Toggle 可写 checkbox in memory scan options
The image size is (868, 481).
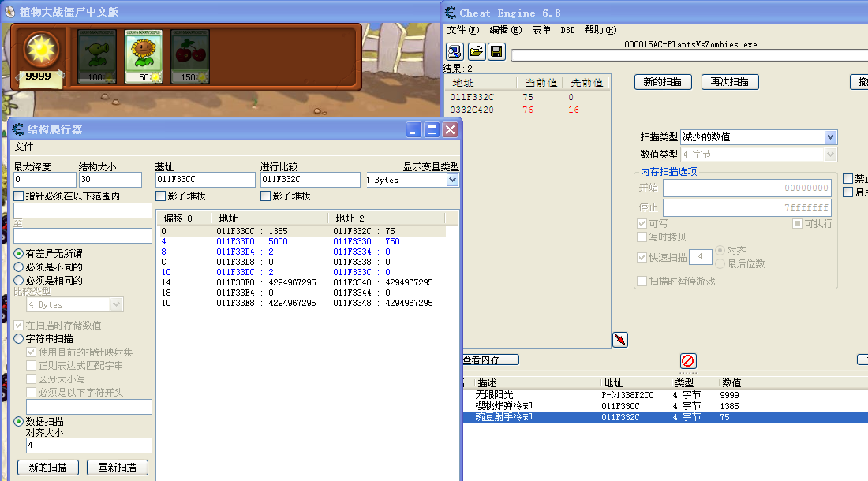click(642, 224)
